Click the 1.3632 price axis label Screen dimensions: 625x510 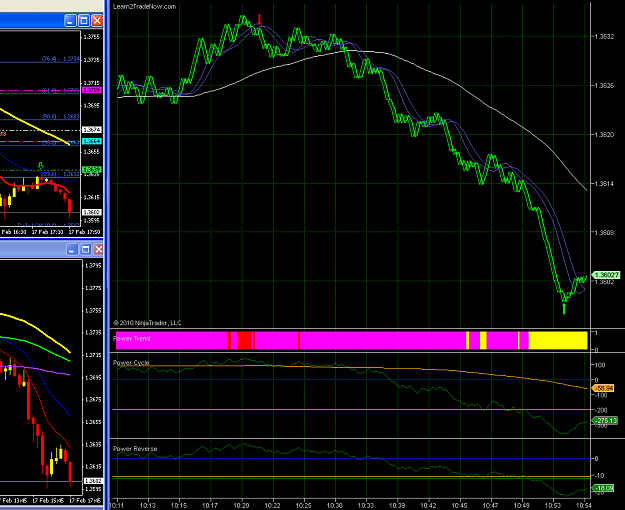click(x=604, y=37)
